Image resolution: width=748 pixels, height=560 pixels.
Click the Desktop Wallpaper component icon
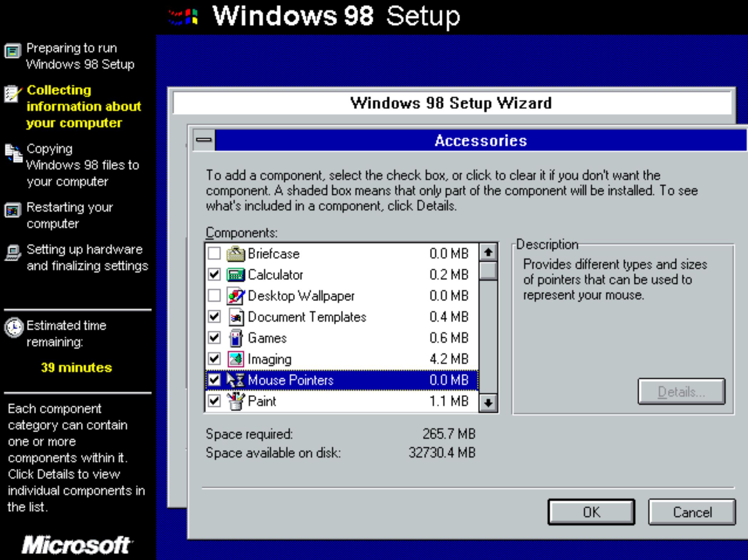[236, 296]
